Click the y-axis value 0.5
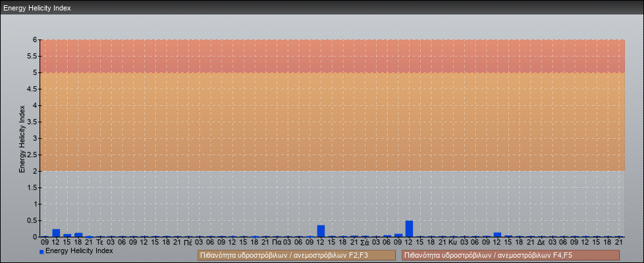 (x=32, y=220)
